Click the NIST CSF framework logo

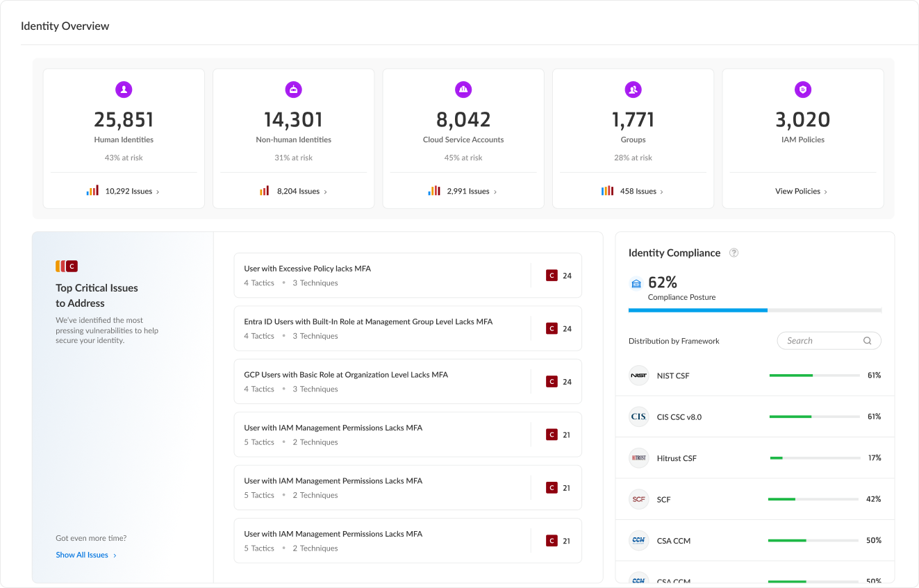[x=638, y=376]
